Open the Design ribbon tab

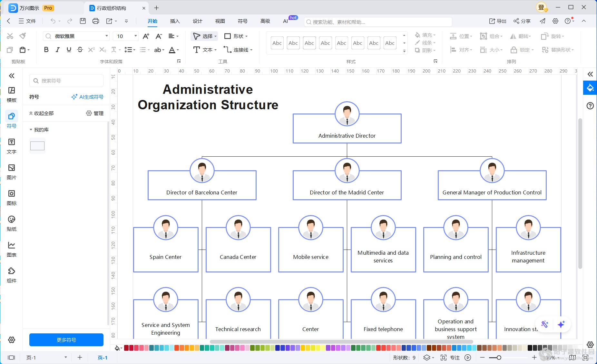197,21
